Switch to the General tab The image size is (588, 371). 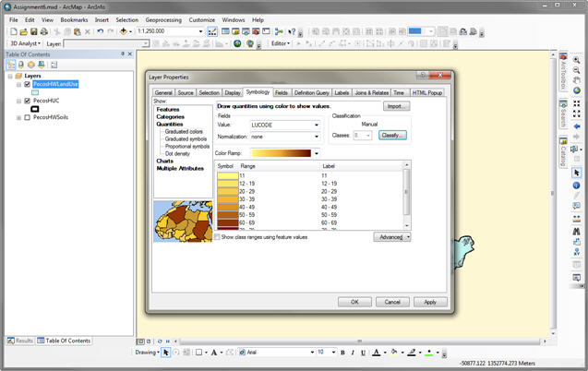click(163, 92)
